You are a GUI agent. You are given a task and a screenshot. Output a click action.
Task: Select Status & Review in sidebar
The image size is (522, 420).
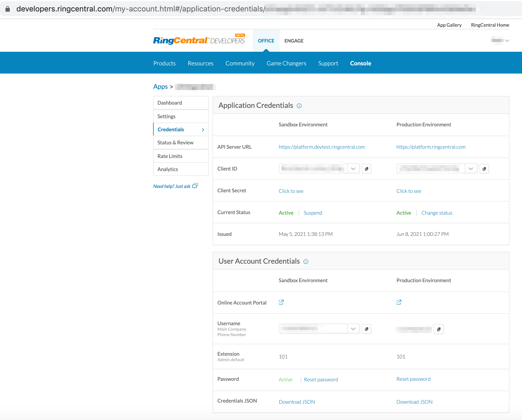coord(181,142)
